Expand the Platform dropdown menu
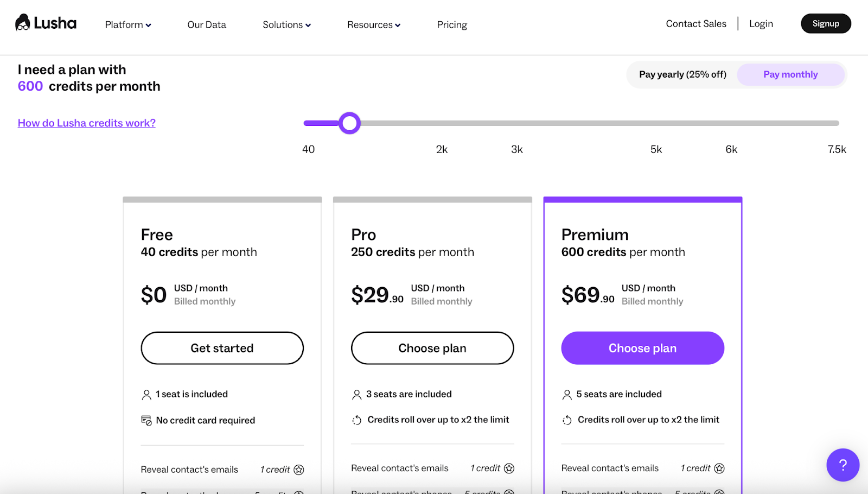The height and width of the screenshot is (494, 868). point(127,24)
